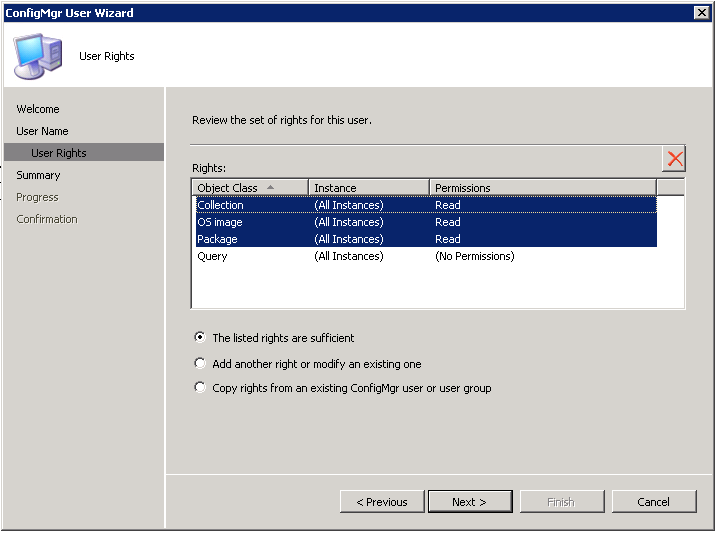Go to Welcome step in sidebar
The height and width of the screenshot is (533, 716).
(x=38, y=109)
